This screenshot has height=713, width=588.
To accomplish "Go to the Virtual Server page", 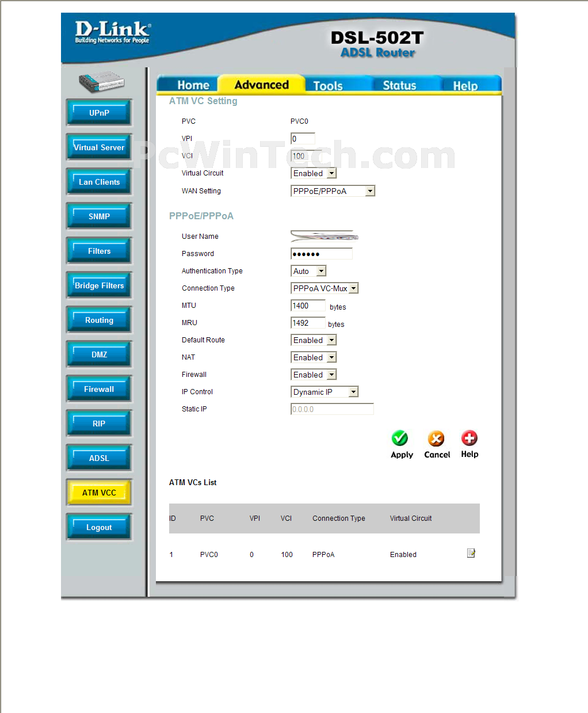I will point(99,147).
